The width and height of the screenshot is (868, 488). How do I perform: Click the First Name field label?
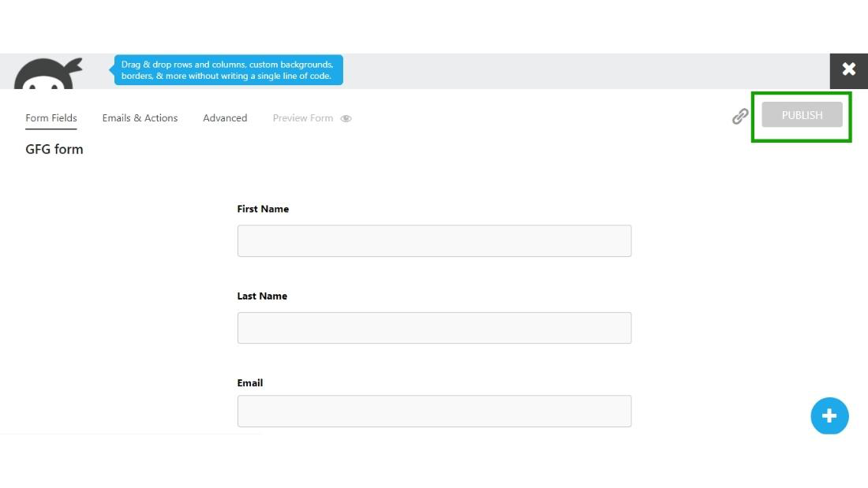click(263, 209)
